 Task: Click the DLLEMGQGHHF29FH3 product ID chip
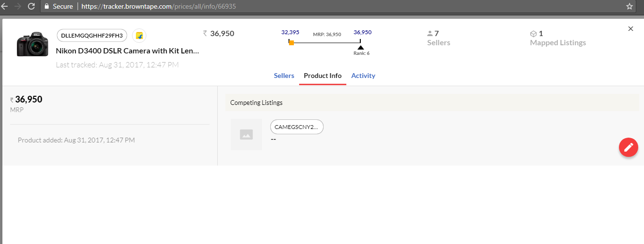click(92, 36)
